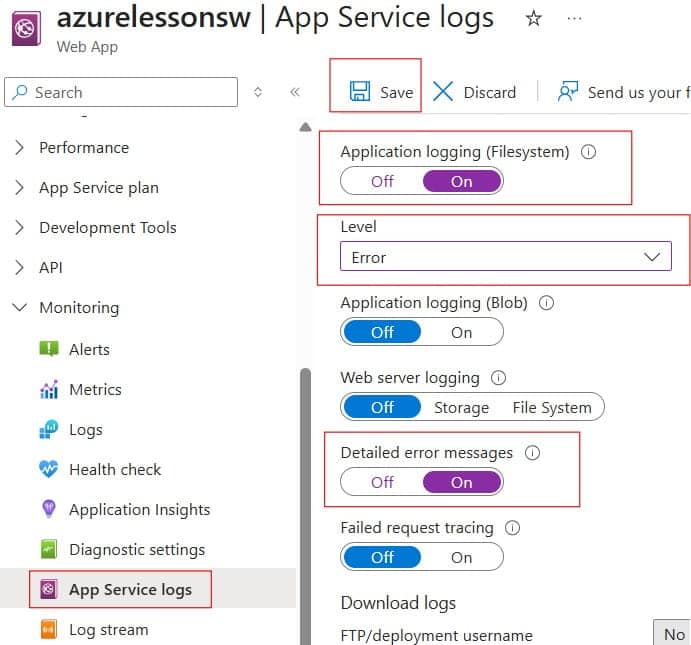Screen dimensions: 691x645
Task: Open Diagnostic settings in sidebar
Action: point(137,550)
